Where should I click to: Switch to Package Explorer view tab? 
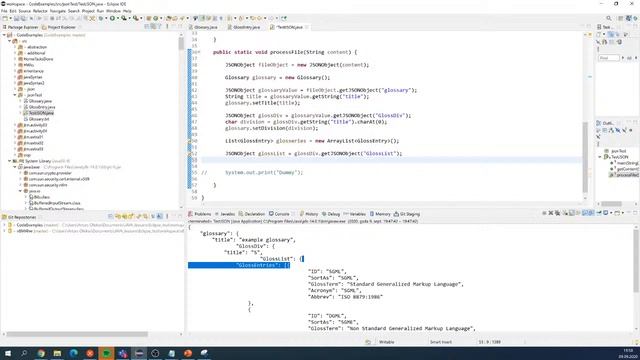pos(20,27)
